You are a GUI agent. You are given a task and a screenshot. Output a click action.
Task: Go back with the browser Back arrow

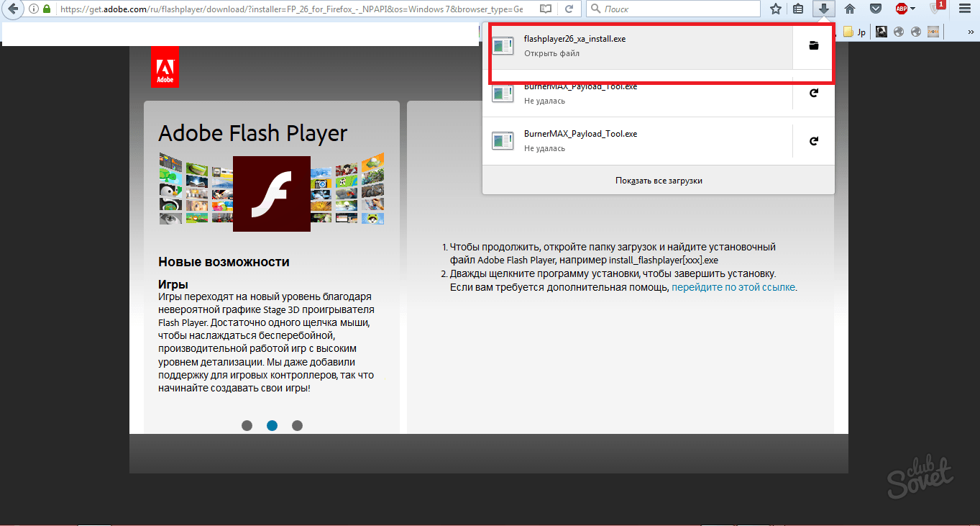[x=12, y=9]
